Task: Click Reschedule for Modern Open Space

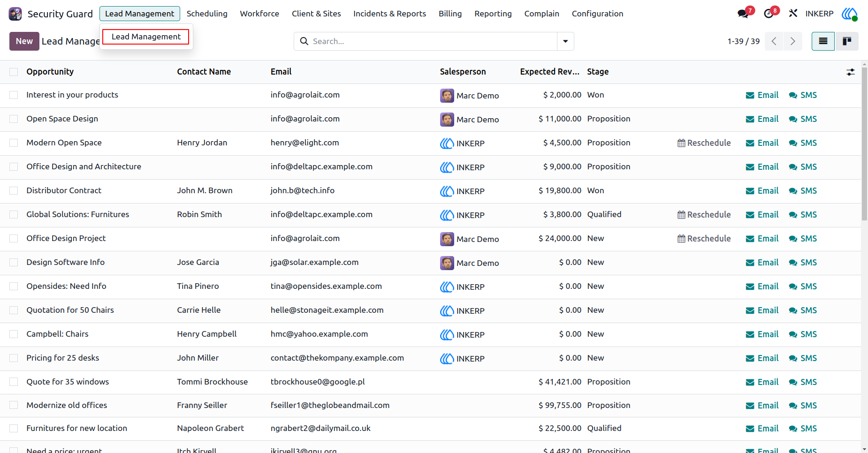Action: click(704, 143)
